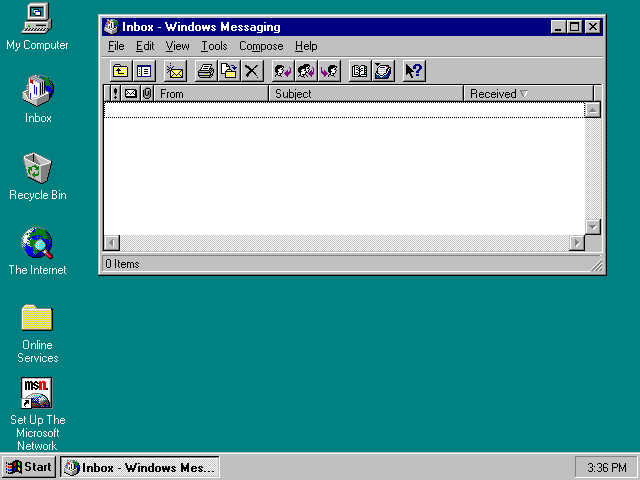The image size is (640, 480).
Task: Click the Start button
Action: [x=29, y=467]
